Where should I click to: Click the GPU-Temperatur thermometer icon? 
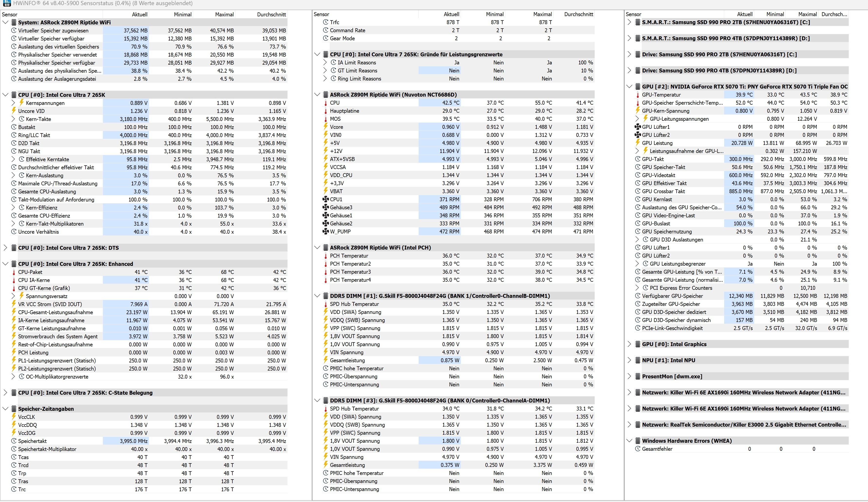[x=638, y=95]
